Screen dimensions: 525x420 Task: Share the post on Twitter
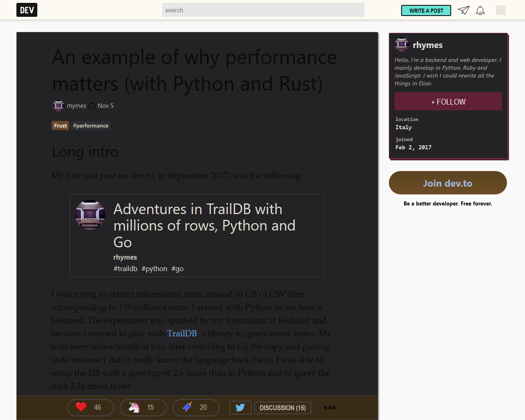pos(240,407)
